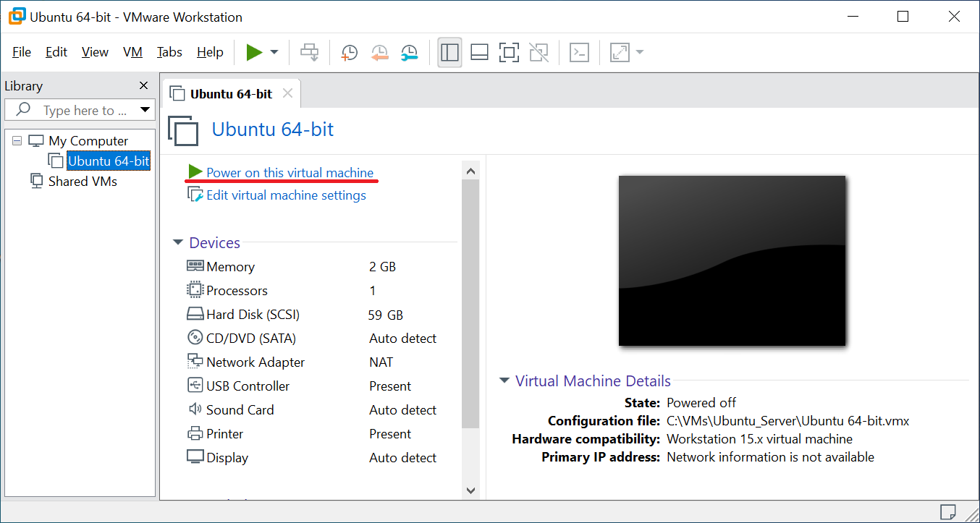Open the File menu

(x=22, y=52)
